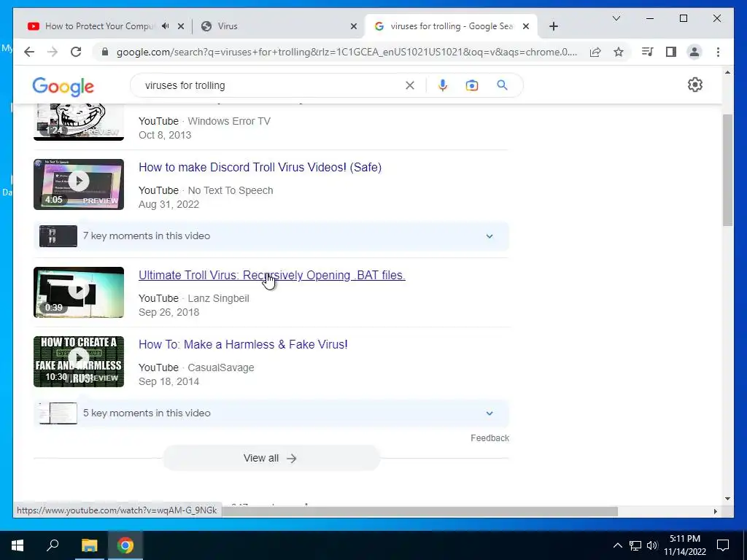This screenshot has height=560, width=747.
Task: Send Feedback on video results
Action: coord(489,438)
